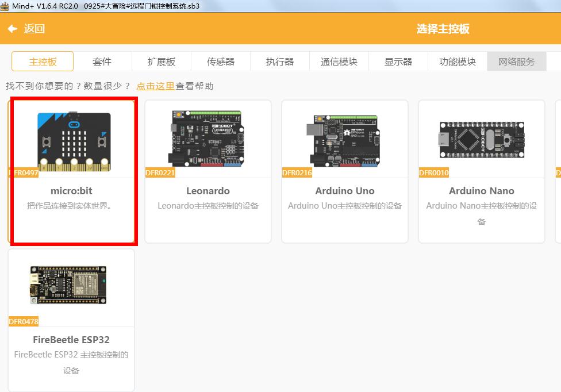The width and height of the screenshot is (561, 392).
Task: Select the Arduino Uno board image
Action: tap(343, 141)
